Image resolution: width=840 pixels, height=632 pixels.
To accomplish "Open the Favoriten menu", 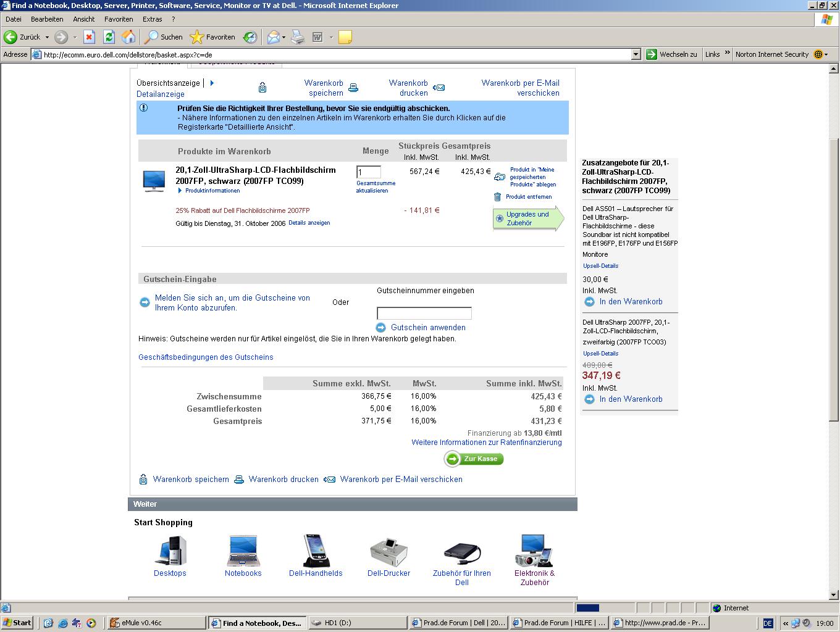I will coord(119,19).
